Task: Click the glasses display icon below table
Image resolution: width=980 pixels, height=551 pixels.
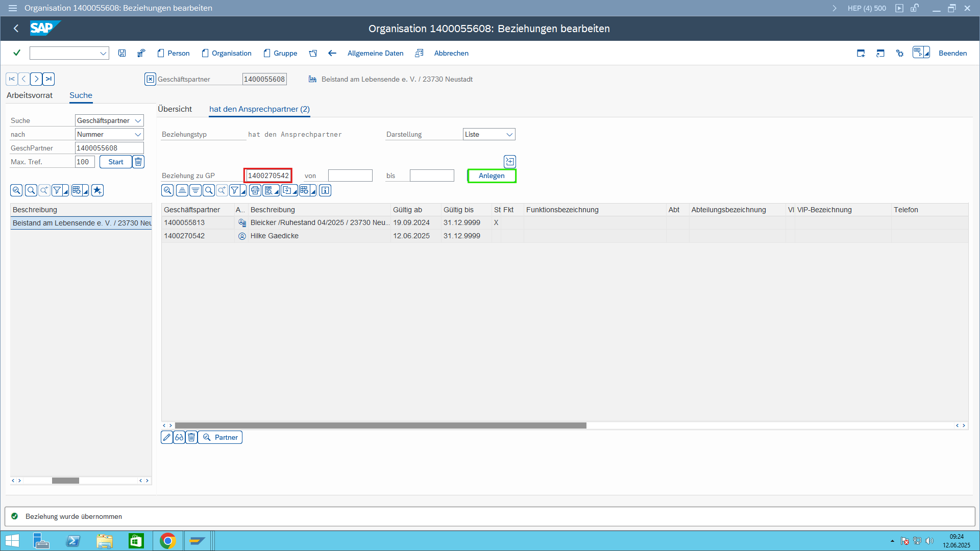Action: [179, 437]
